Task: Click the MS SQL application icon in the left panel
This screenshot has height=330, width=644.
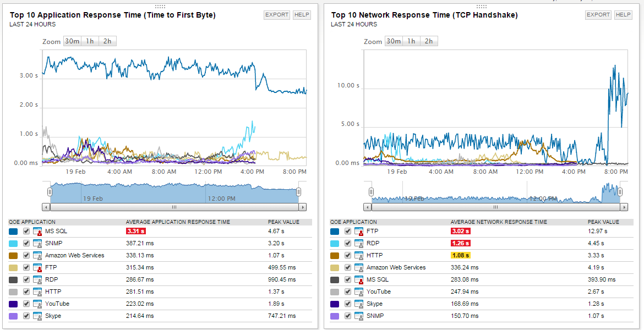Action: 37,232
